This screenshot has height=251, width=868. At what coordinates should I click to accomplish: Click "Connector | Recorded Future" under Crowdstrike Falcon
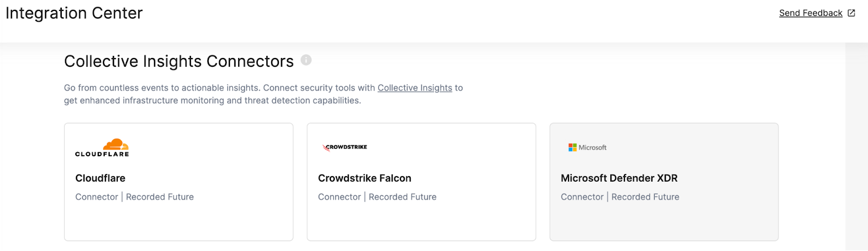click(x=377, y=197)
